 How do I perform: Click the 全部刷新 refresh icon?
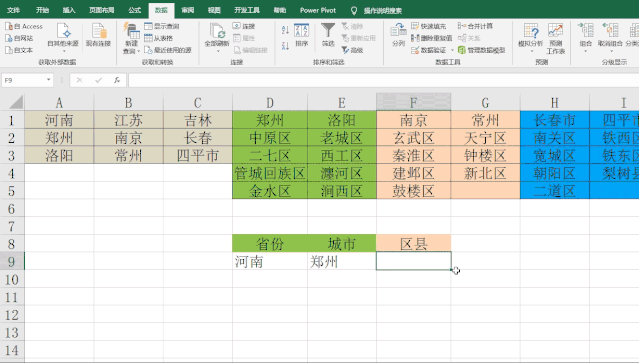click(x=217, y=31)
